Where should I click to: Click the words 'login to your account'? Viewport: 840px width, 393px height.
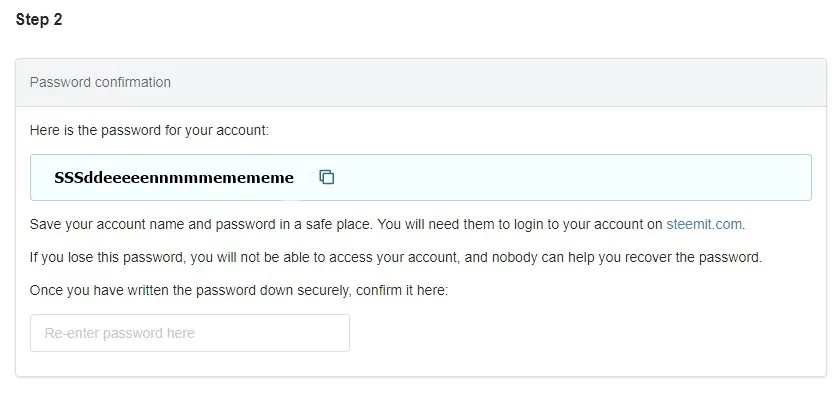[x=574, y=224]
